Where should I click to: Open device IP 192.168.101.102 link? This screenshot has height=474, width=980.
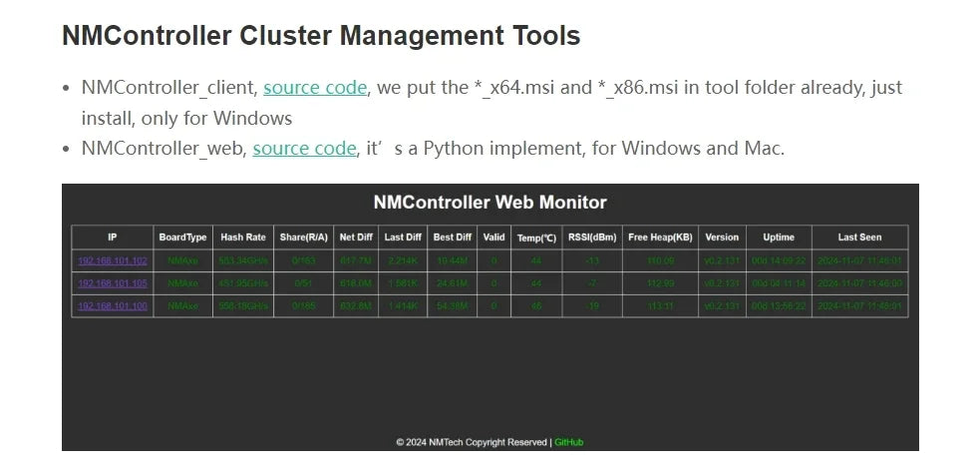click(113, 260)
